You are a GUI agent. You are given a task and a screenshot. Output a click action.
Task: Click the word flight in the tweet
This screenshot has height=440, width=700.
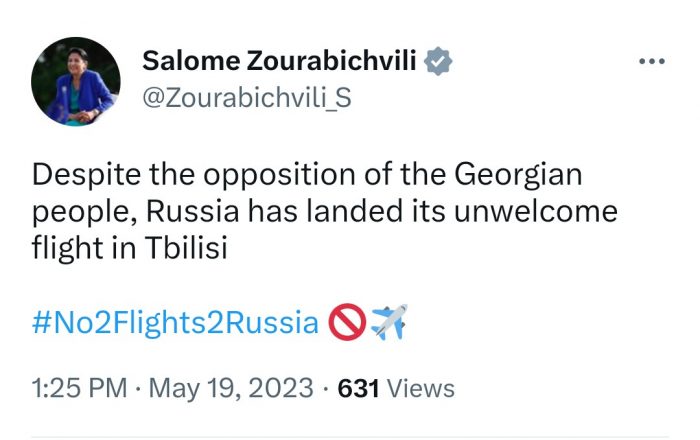(68, 248)
